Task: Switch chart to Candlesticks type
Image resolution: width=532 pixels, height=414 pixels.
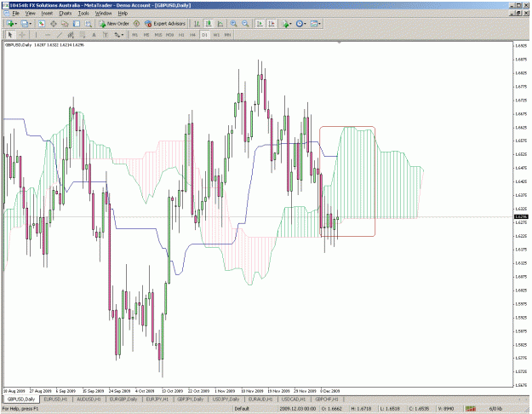Action: [209, 24]
